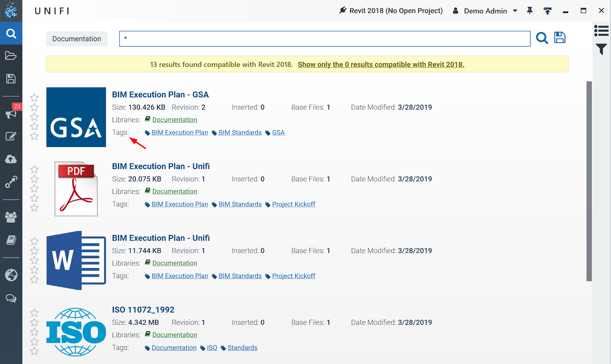The height and width of the screenshot is (364, 611).
Task: Rate BIM Execution Plan - GSA five stars
Action: click(34, 136)
